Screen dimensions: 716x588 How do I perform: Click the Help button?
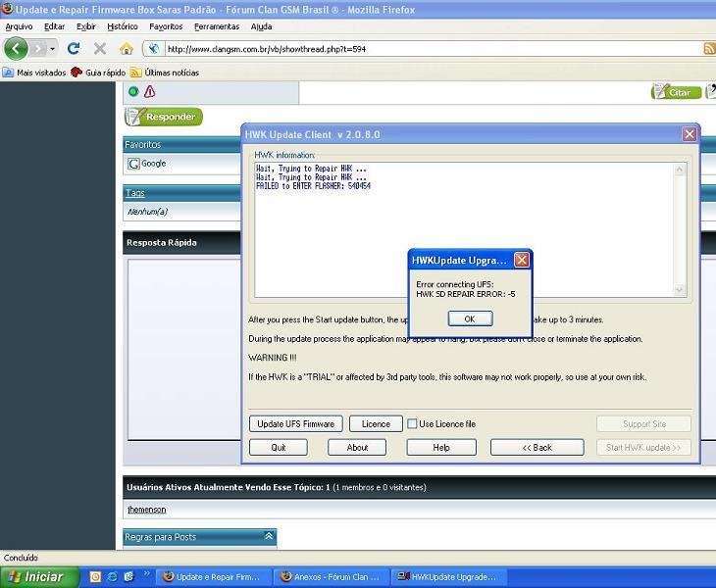tap(441, 448)
